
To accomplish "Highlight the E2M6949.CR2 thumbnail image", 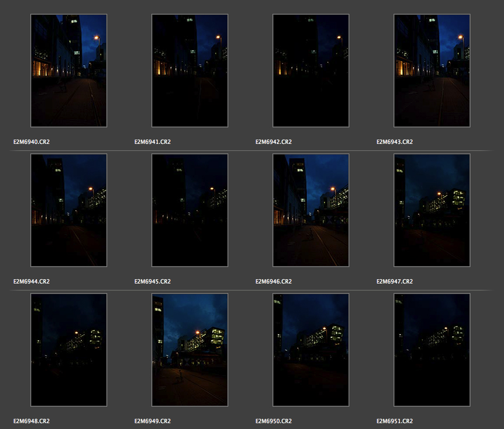I will pyautogui.click(x=190, y=350).
